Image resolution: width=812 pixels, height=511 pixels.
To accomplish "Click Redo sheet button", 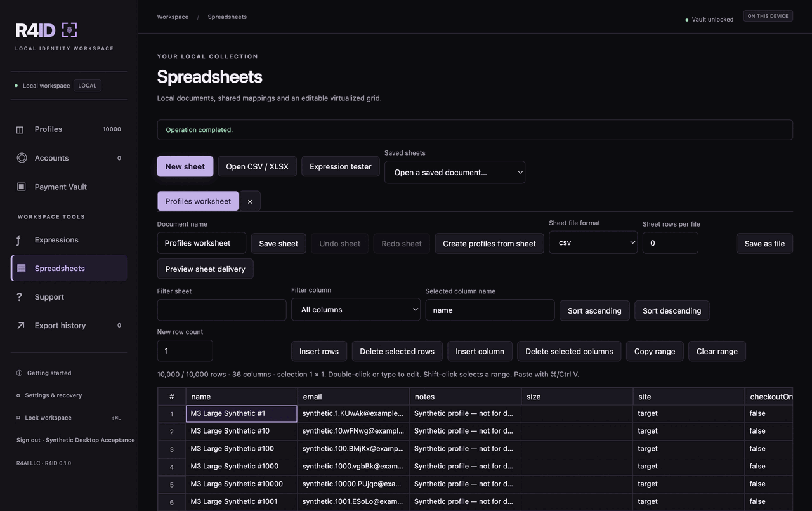I will coord(402,244).
